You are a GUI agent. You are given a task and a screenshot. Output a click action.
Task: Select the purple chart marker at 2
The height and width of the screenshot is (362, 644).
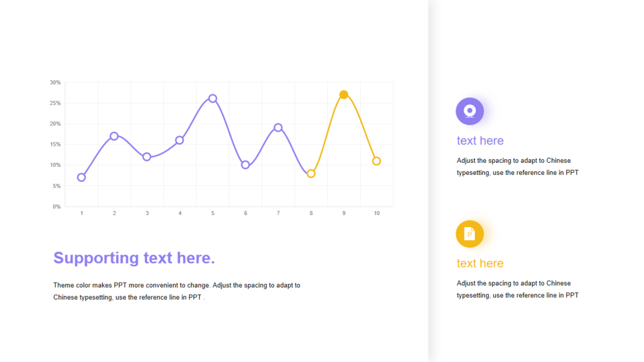[114, 136]
